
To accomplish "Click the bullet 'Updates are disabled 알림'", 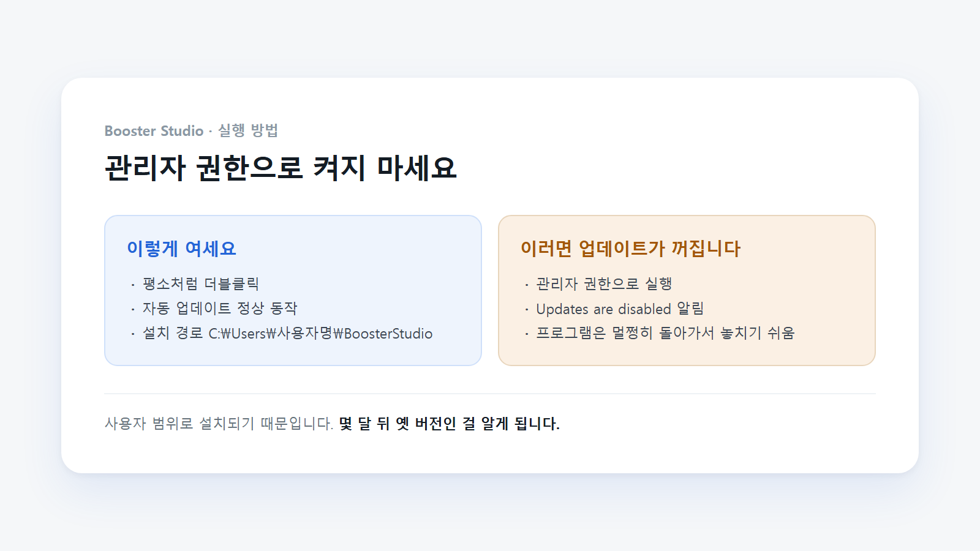I will click(620, 309).
